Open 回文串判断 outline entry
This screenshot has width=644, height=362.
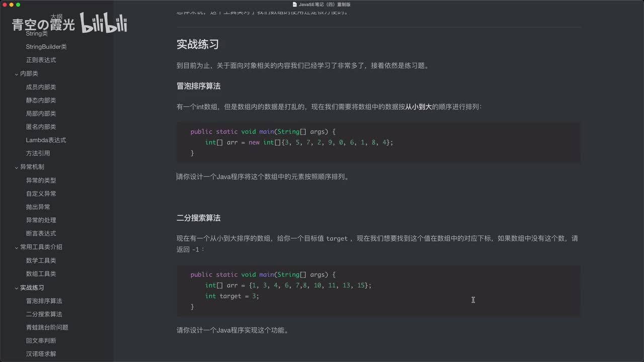[x=41, y=340]
